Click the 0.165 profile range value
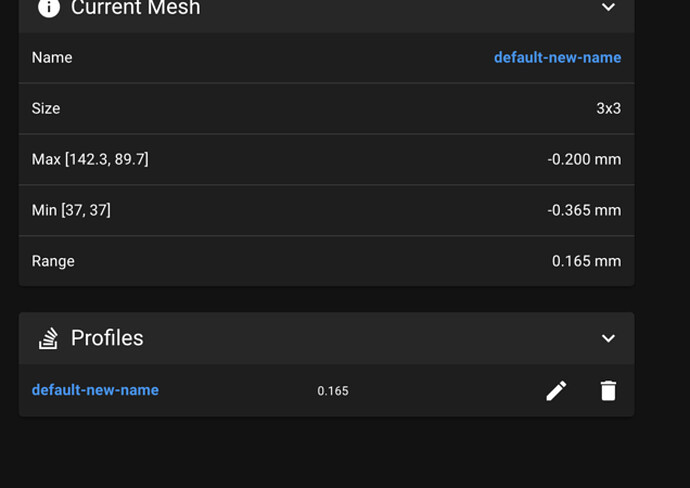Image resolution: width=690 pixels, height=488 pixels. tap(333, 391)
